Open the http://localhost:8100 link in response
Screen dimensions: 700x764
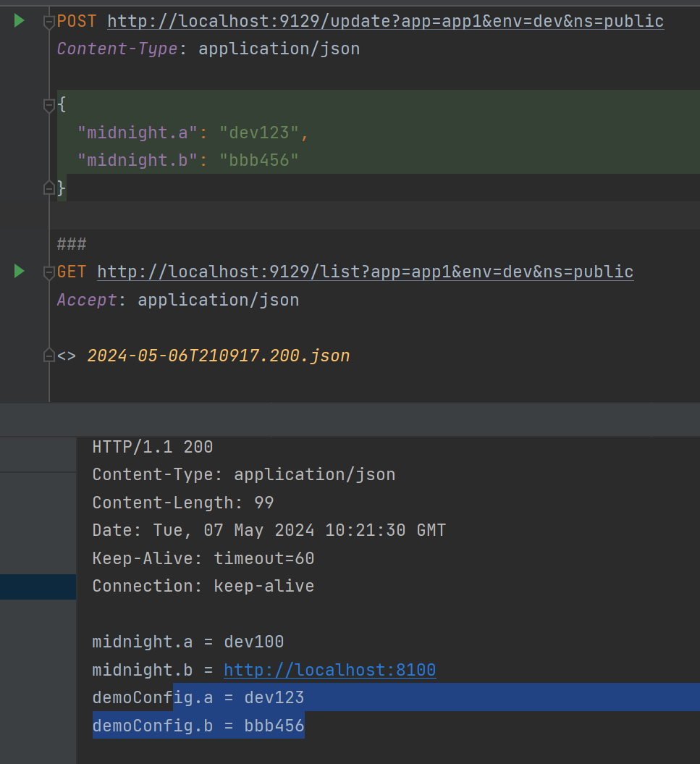click(x=330, y=669)
